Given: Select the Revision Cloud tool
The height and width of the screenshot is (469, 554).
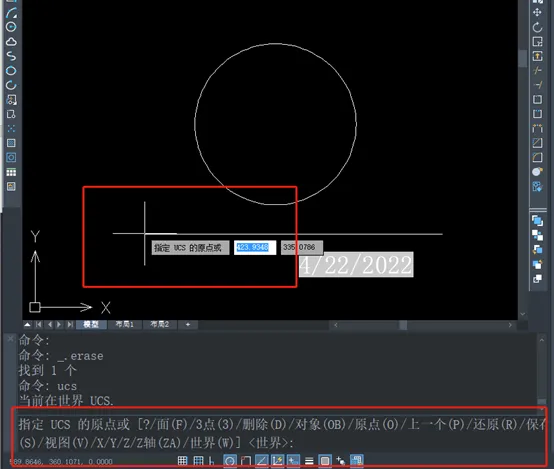Looking at the screenshot, I should pyautogui.click(x=11, y=42).
